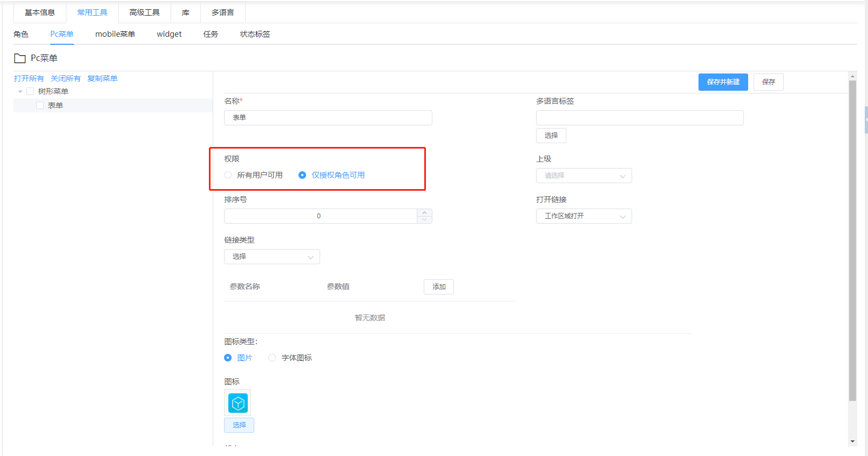Viewport: 868px width, 456px height.
Task: Switch to the 高级工具 tab
Action: (x=144, y=12)
